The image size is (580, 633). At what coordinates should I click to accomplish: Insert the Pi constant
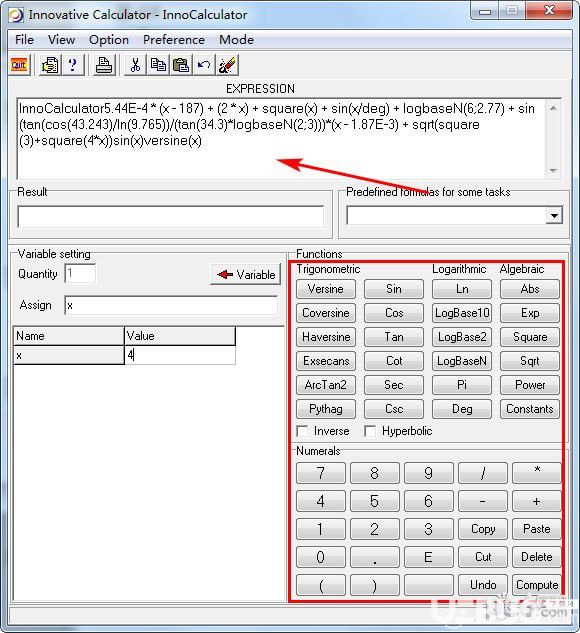(462, 385)
